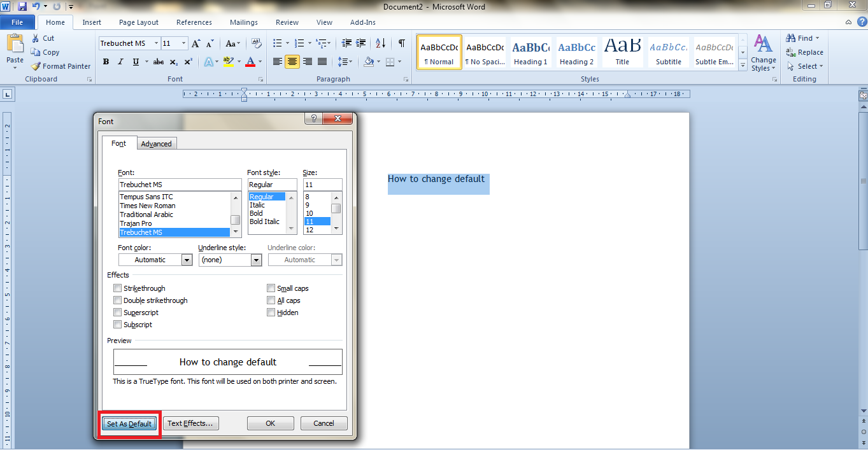Enable the Superscript effect checkbox

pos(117,313)
